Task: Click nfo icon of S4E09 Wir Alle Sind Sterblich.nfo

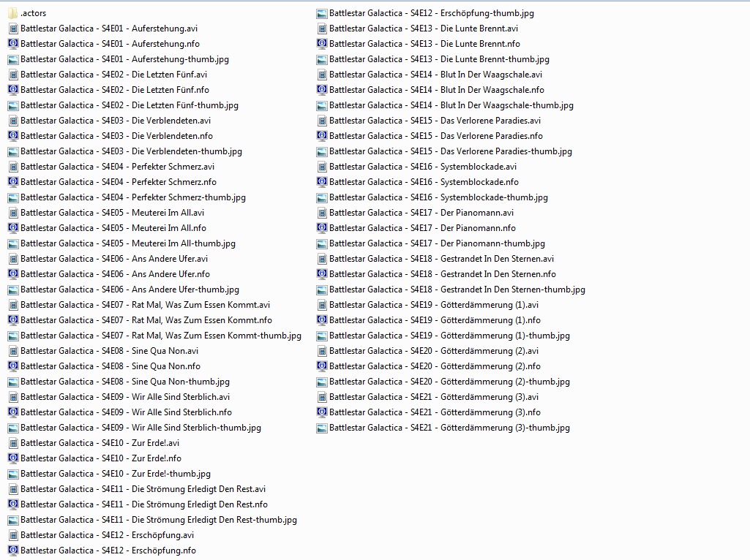Action: coord(13,412)
